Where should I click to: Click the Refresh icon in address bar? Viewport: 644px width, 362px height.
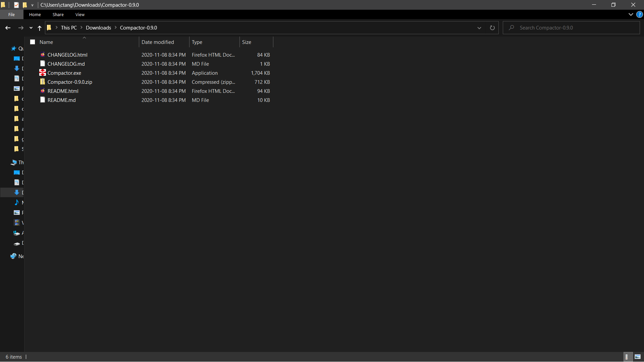[492, 28]
